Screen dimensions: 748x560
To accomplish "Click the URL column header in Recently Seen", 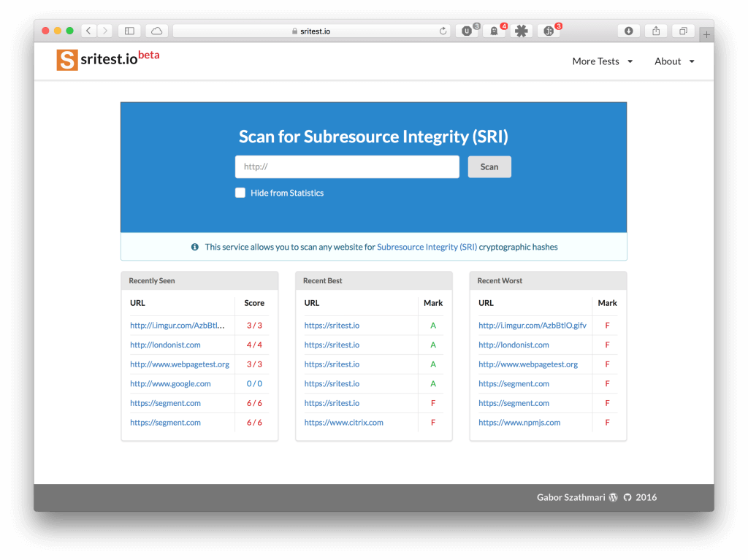I will (137, 303).
